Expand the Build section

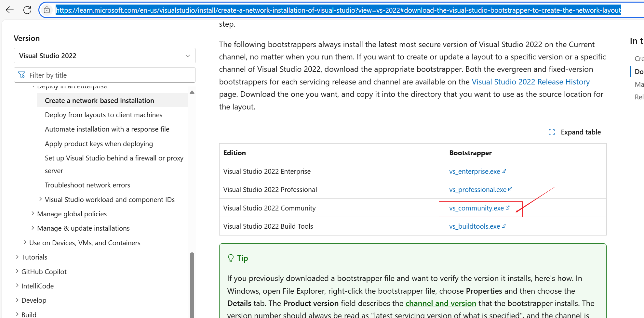pyautogui.click(x=17, y=314)
